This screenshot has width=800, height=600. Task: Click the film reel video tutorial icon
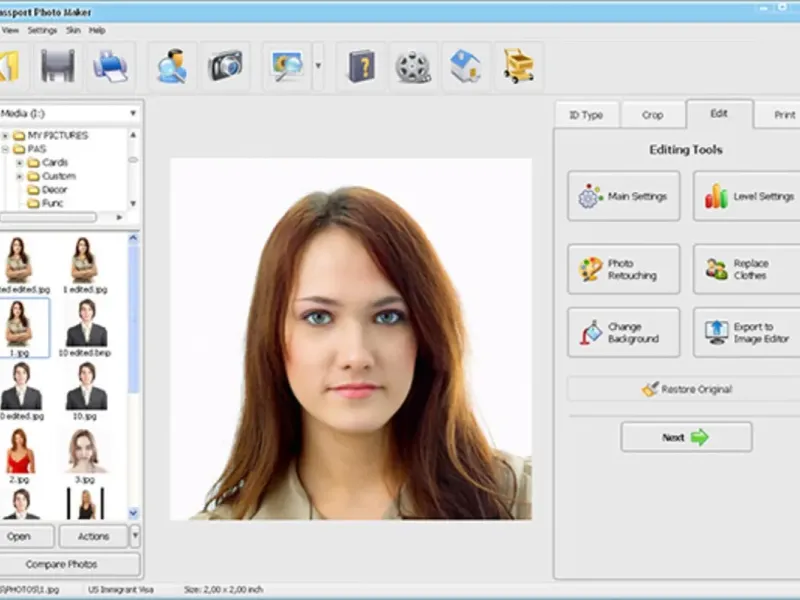point(413,67)
